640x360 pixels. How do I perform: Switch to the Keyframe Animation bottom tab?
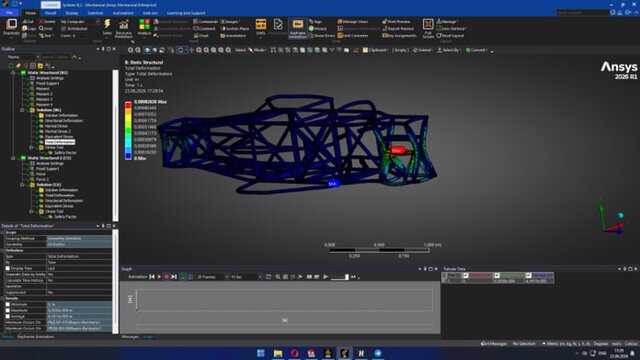[36, 337]
